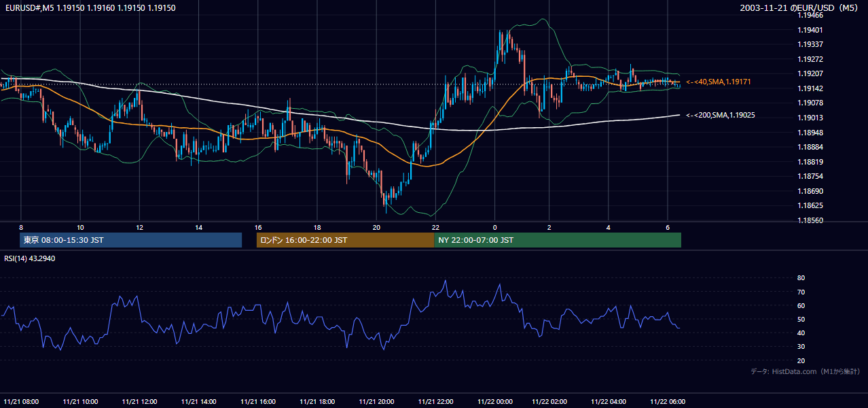Click price axis value 1.19142
Screen dimensions: 868x408
coord(810,88)
